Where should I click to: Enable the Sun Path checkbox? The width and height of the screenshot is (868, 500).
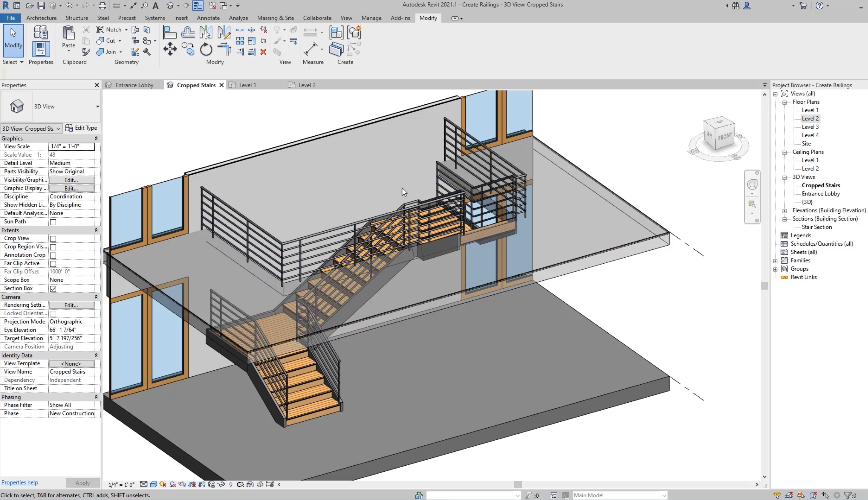pos(53,222)
